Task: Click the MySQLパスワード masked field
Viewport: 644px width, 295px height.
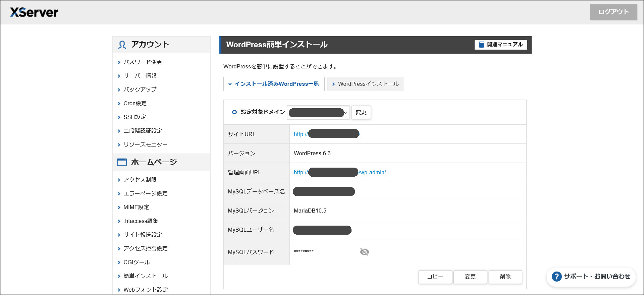Action: click(x=324, y=252)
